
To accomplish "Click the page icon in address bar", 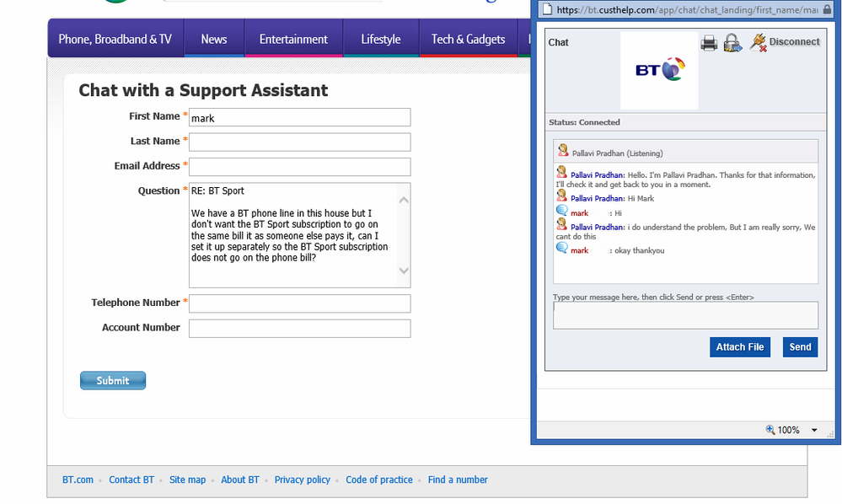I will [547, 9].
